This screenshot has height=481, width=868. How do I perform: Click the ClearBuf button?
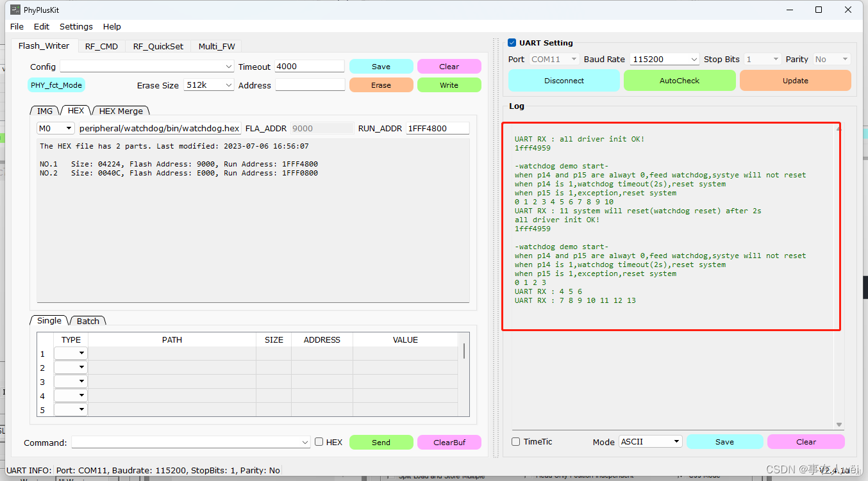(449, 443)
